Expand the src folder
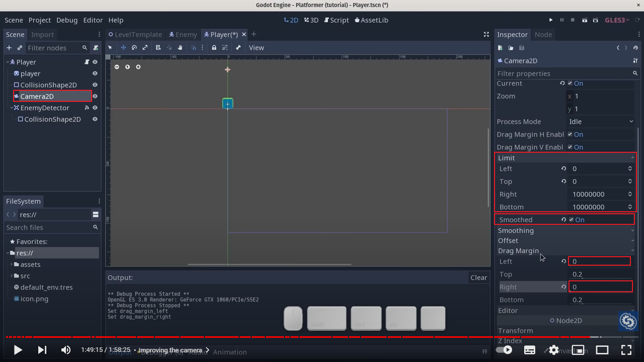 (x=12, y=276)
